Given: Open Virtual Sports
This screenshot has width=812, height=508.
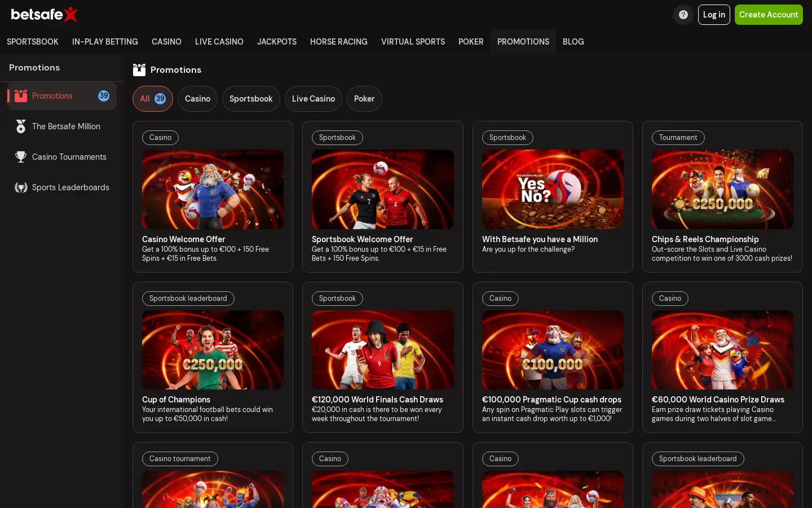Looking at the screenshot, I should [413, 42].
